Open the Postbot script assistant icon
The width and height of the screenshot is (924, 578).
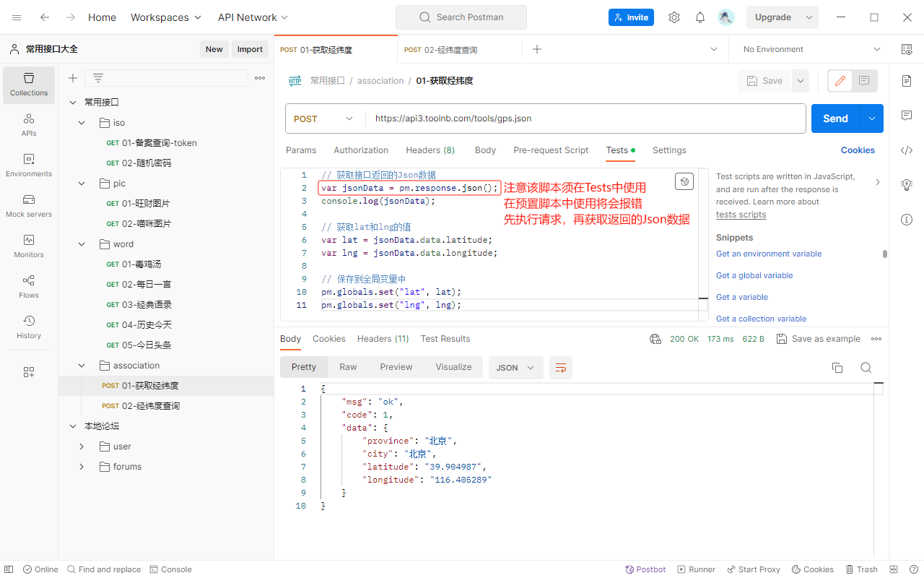[x=684, y=181]
